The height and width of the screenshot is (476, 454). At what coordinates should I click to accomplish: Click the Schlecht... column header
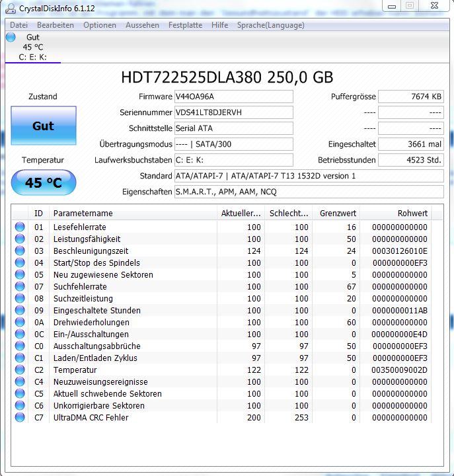(289, 213)
